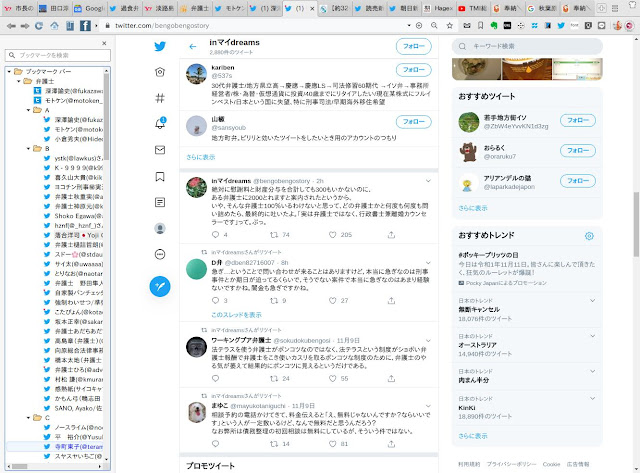Open options chevron on inマイdreams tweet

pyautogui.click(x=428, y=181)
